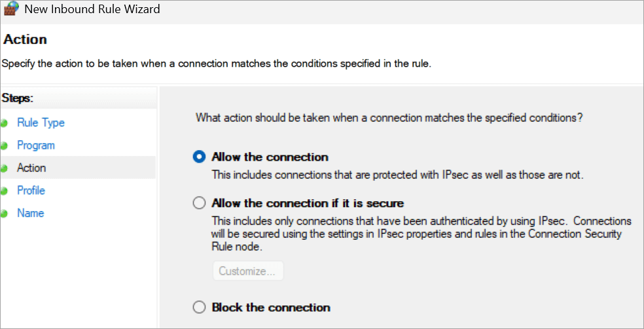This screenshot has width=644, height=329.
Task: Click the 'Allow the connection' bold label
Action: tap(270, 157)
